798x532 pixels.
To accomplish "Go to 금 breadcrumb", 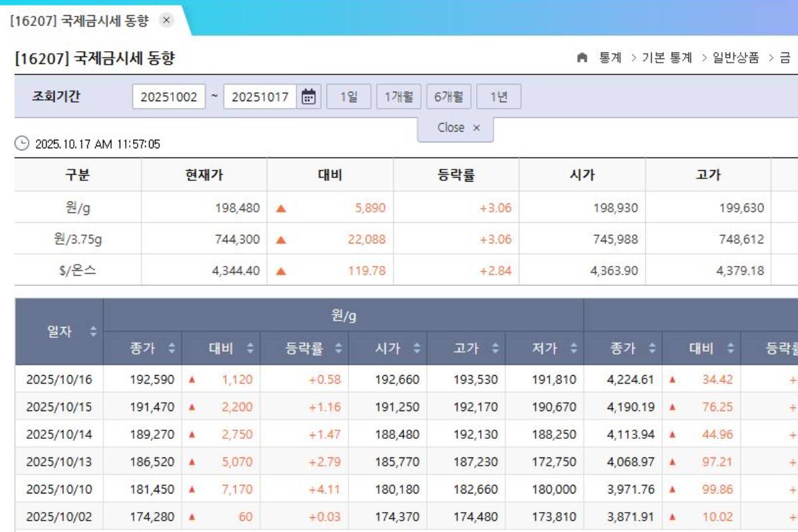I will pyautogui.click(x=785, y=58).
